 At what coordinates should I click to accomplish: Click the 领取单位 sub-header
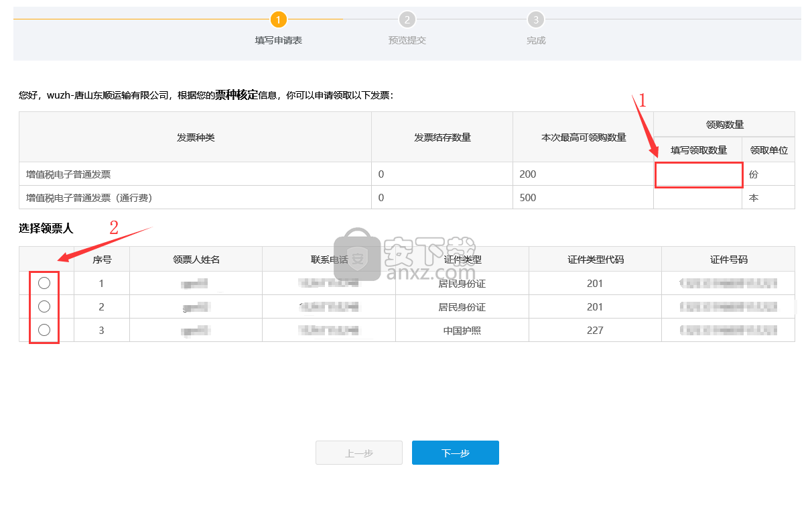[x=768, y=150]
